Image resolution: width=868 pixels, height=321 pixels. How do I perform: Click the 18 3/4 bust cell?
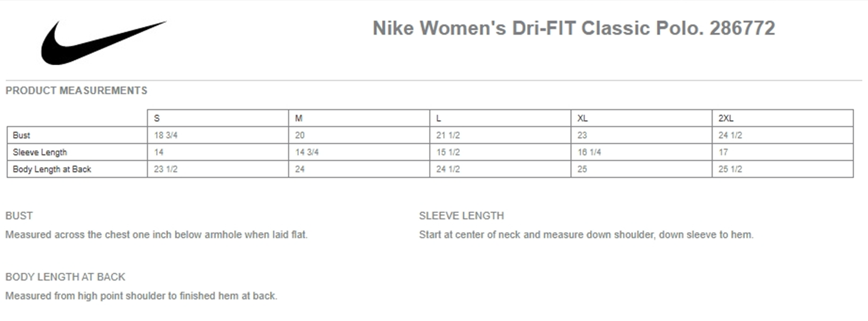[218, 135]
